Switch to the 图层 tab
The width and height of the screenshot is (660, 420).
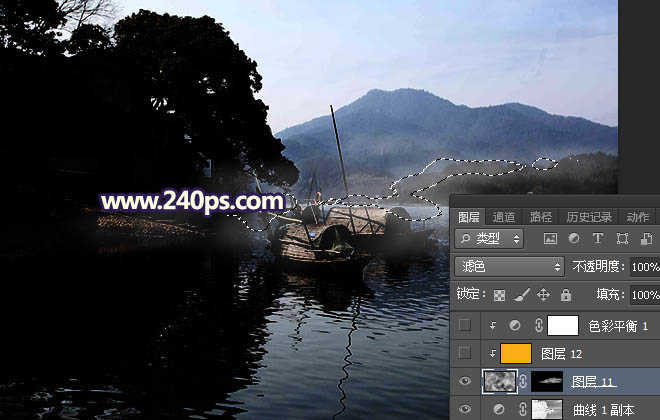pyautogui.click(x=468, y=217)
